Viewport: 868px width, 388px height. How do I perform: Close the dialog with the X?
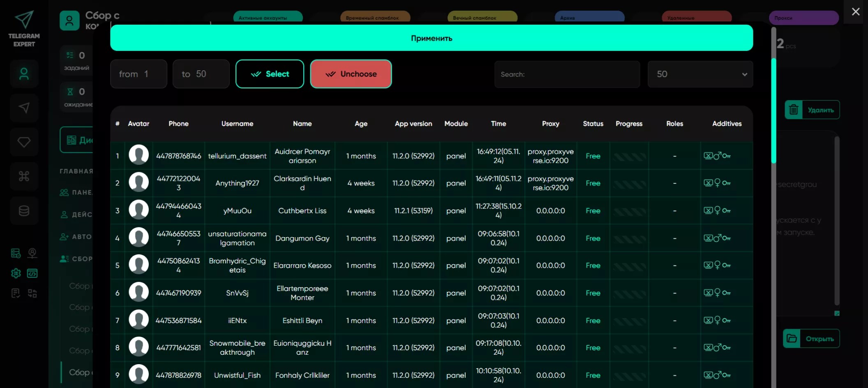pos(856,12)
